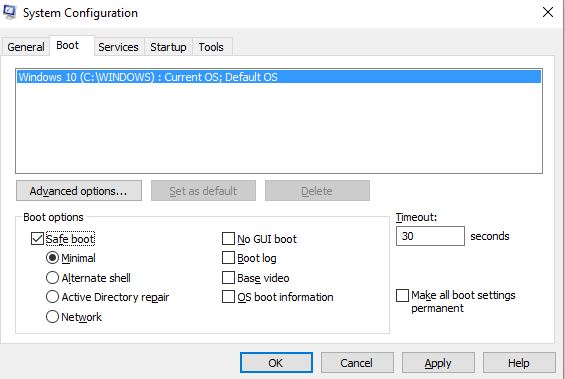The width and height of the screenshot is (565, 379).
Task: Uncheck the Safe boot checkbox
Action: pyautogui.click(x=37, y=238)
